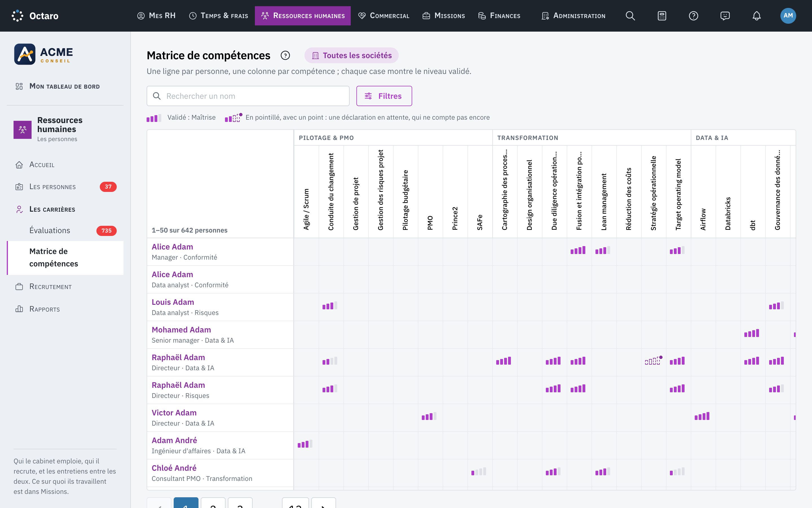
Task: Open the AM user avatar menu
Action: [788, 16]
